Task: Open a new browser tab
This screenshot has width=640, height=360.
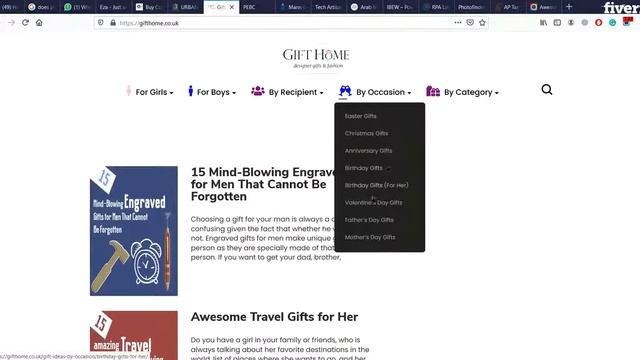Action: (569, 7)
